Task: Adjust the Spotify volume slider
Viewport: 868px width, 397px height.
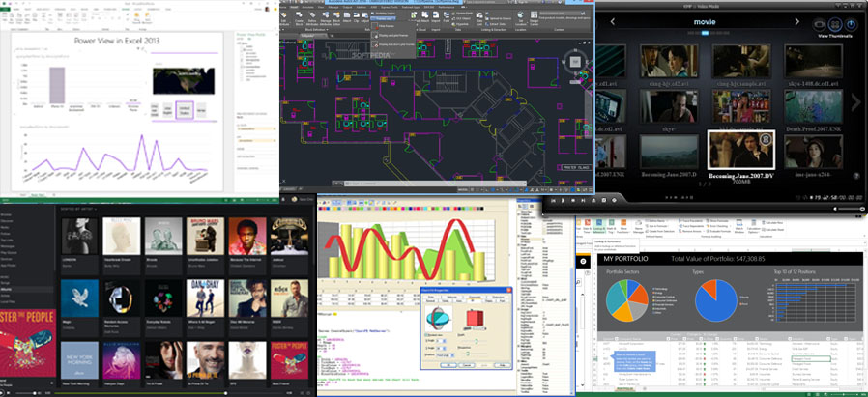Action: click(25, 393)
